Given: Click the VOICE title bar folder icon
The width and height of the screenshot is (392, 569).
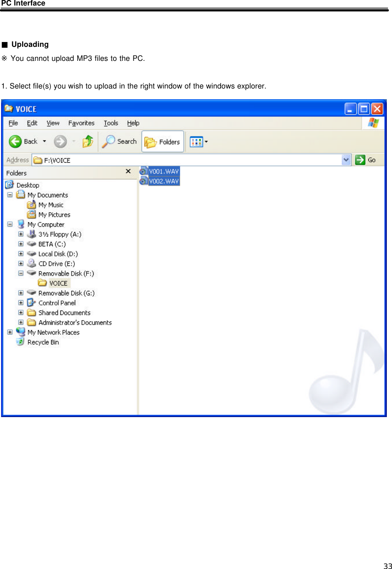Looking at the screenshot, I should tap(9, 108).
